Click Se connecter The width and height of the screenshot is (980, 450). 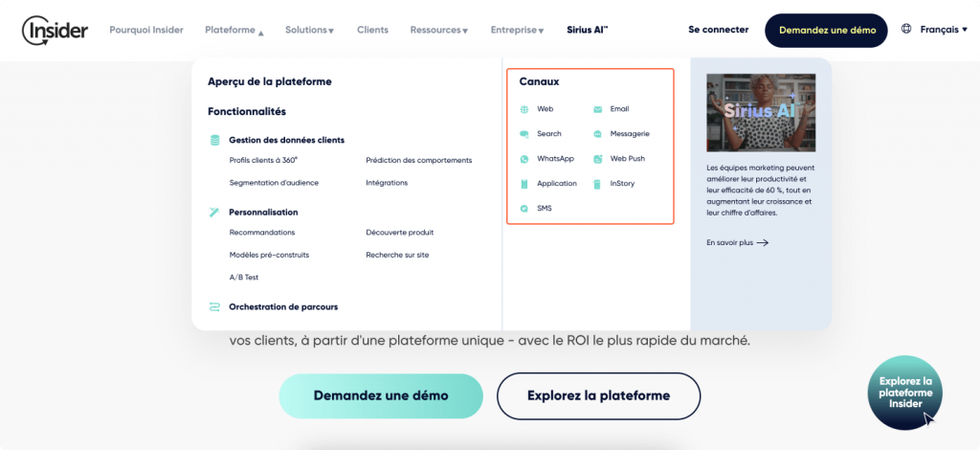718,30
